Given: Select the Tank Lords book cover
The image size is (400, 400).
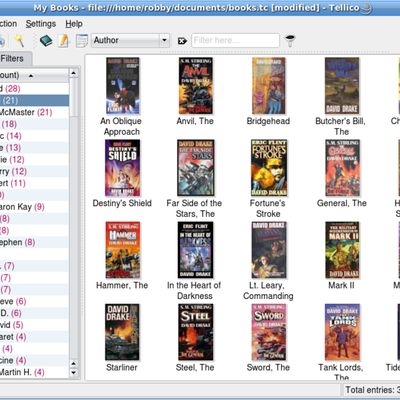Looking at the screenshot, I should (x=342, y=332).
